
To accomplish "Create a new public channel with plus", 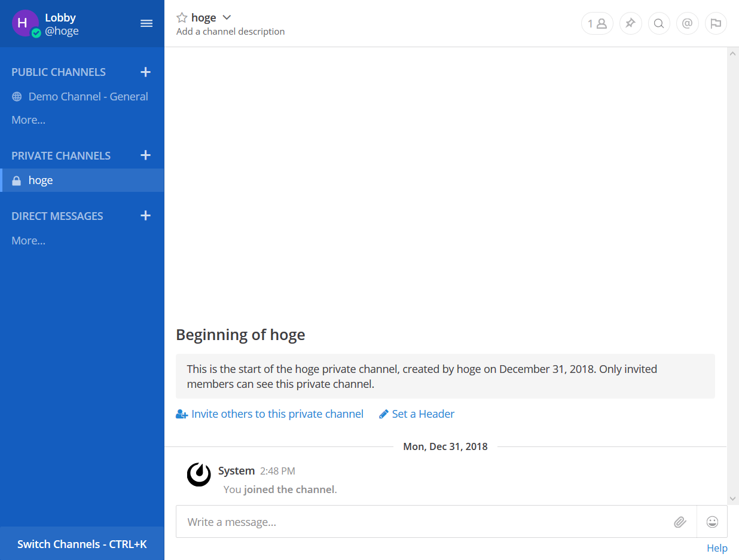I will [145, 72].
